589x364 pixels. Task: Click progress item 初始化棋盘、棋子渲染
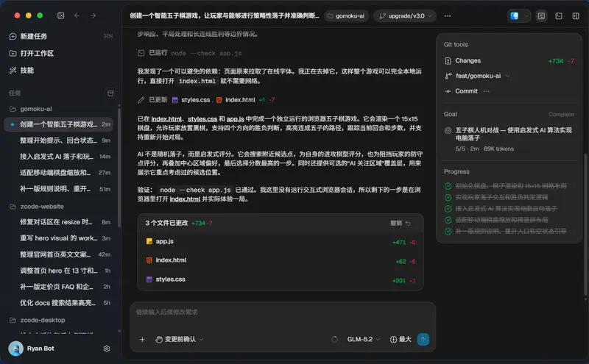tap(505, 186)
